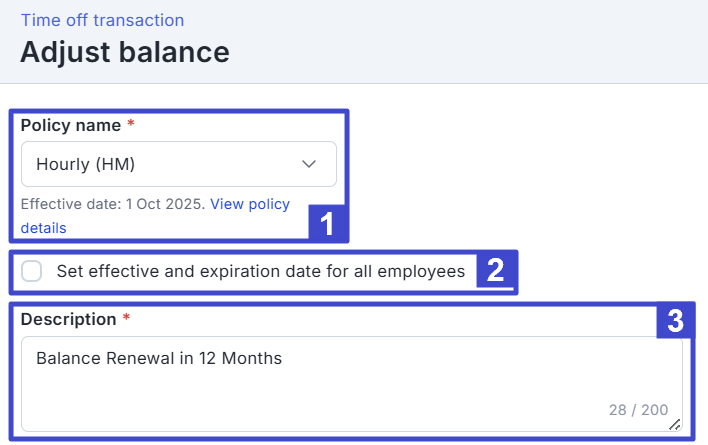The image size is (708, 445).
Task: Open the View policy details link
Action: (250, 204)
